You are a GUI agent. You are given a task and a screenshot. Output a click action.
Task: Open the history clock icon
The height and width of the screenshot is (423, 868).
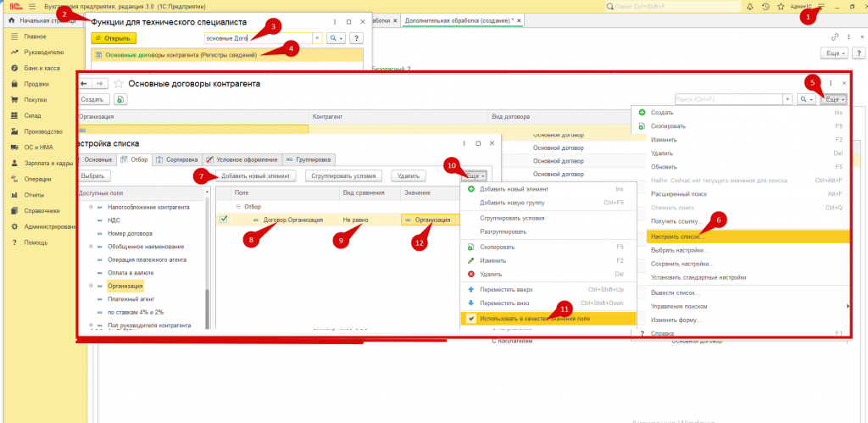point(765,7)
